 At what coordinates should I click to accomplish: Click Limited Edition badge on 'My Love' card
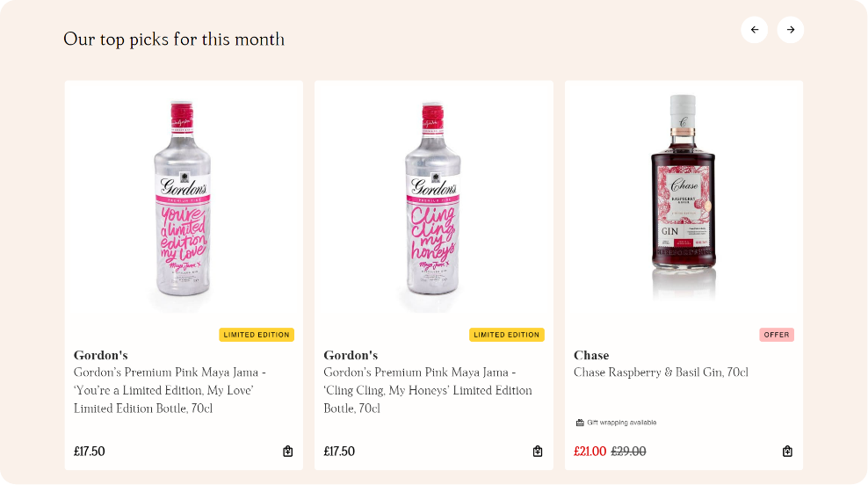pyautogui.click(x=257, y=335)
